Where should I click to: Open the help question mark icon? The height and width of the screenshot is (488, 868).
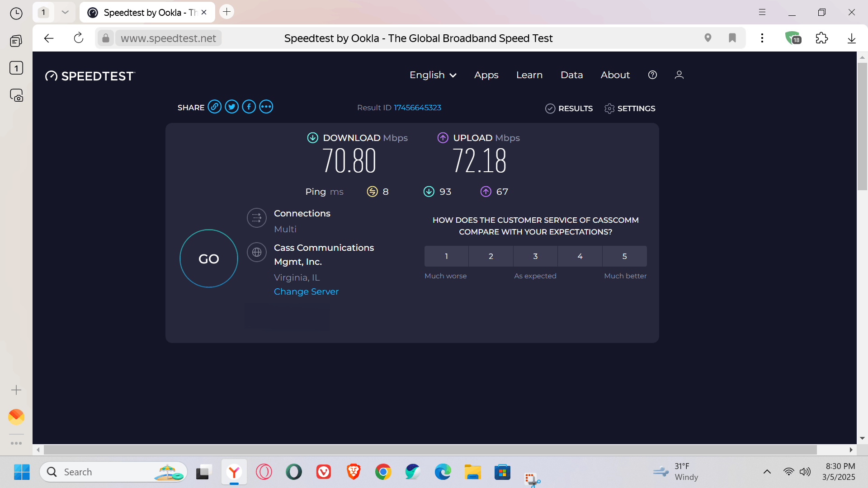652,75
